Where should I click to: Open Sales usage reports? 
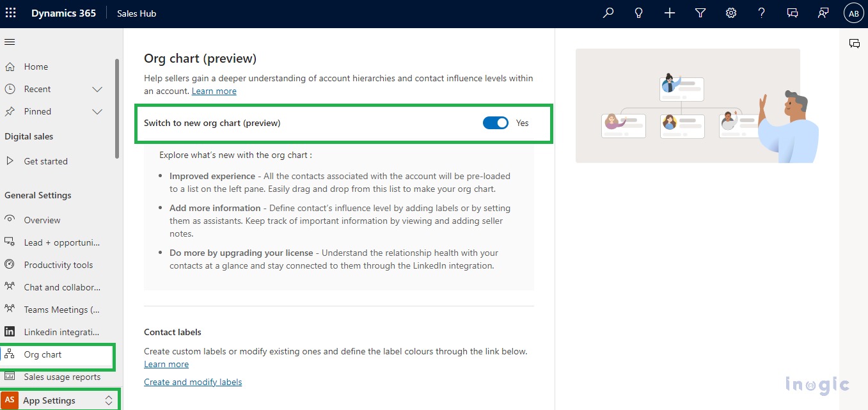62,377
